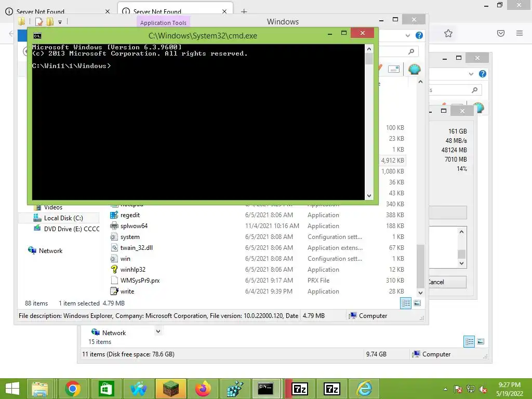Open the Customize Quick Access Toolbar dropdown
Viewport: 532px width, 399px height.
(60, 22)
